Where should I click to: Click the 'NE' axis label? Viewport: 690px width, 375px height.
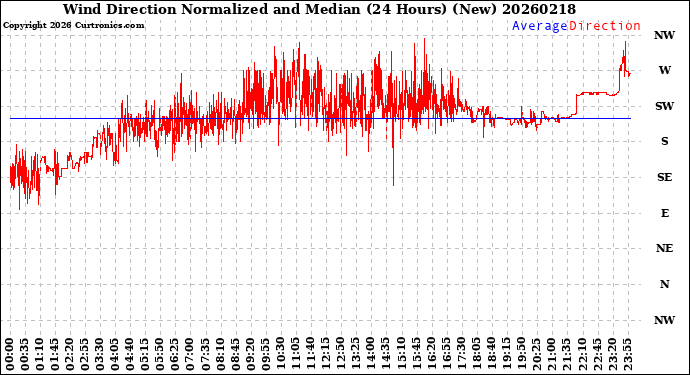pyautogui.click(x=664, y=249)
